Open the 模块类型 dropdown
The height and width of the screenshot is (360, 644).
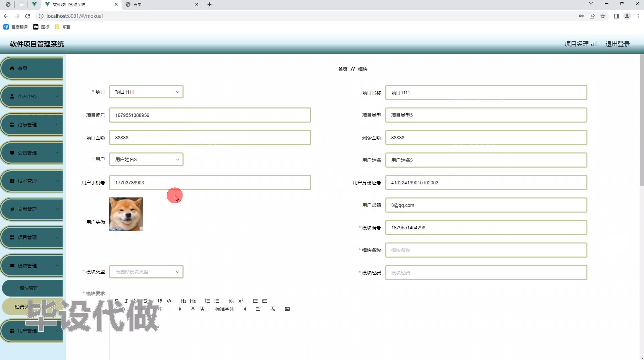click(x=146, y=272)
